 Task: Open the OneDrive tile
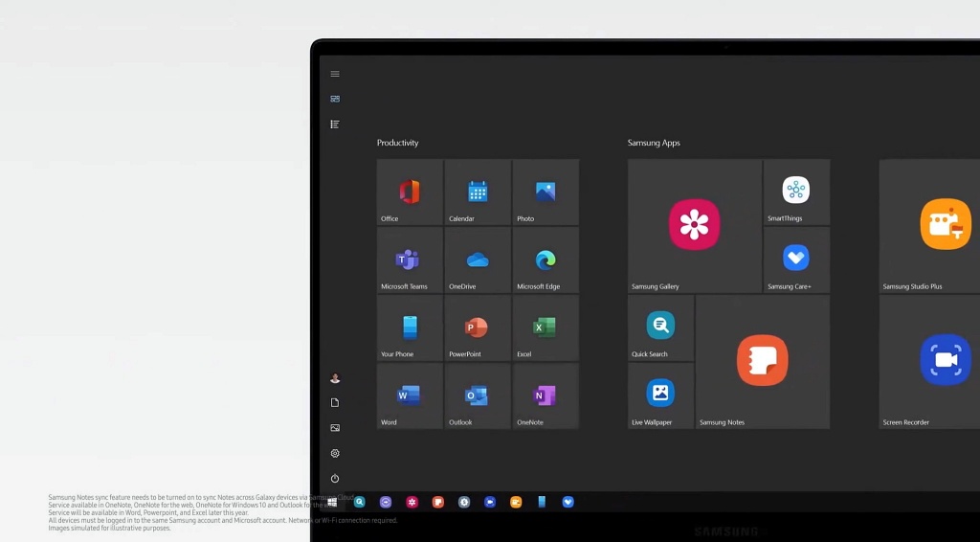(478, 260)
